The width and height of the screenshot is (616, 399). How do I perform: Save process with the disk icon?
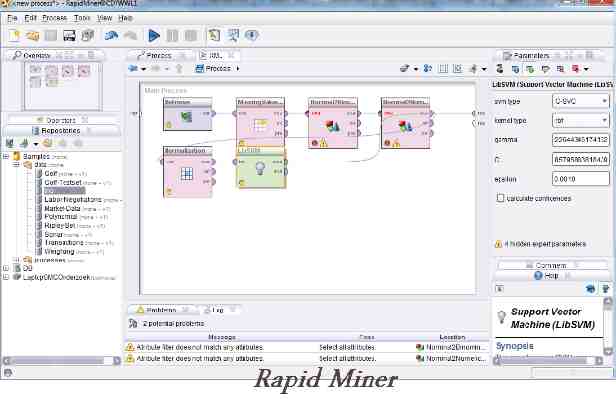tap(69, 36)
